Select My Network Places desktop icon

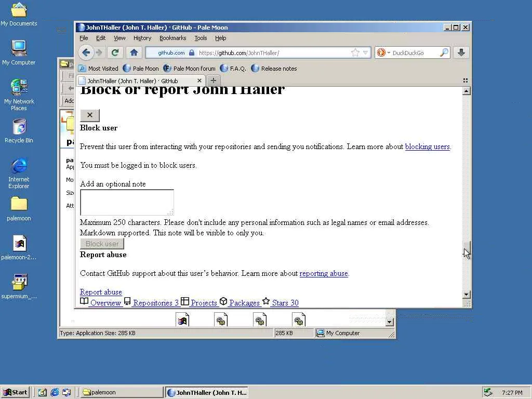(x=19, y=95)
